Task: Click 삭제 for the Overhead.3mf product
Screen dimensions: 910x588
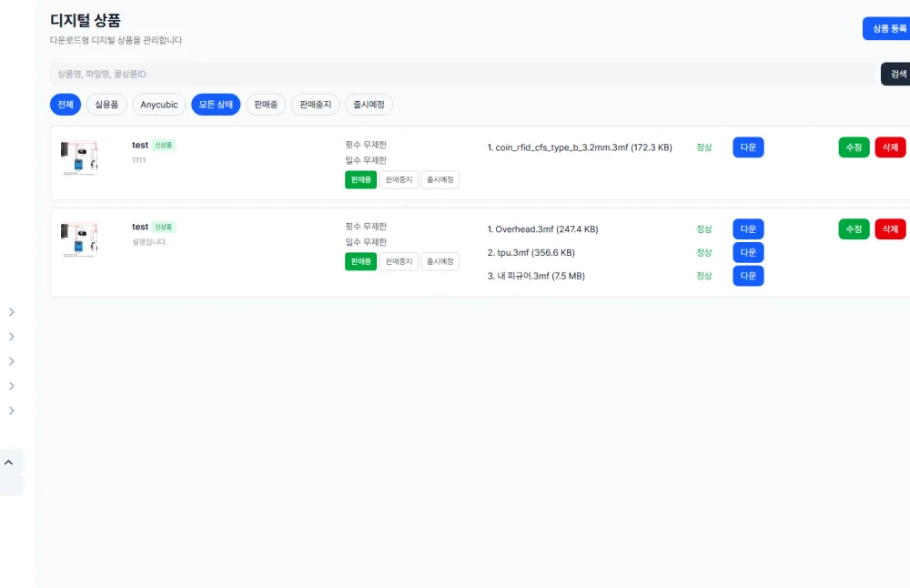Action: [x=890, y=229]
